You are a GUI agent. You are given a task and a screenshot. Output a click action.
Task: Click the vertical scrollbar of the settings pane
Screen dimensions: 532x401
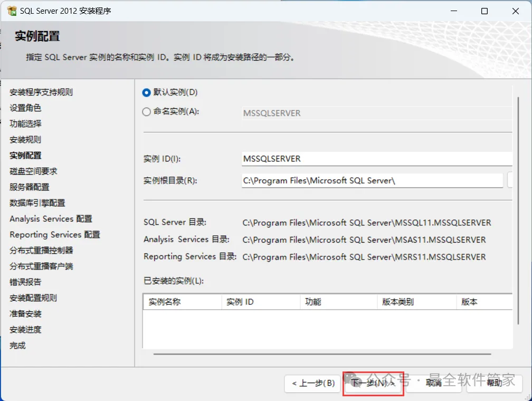(518, 211)
